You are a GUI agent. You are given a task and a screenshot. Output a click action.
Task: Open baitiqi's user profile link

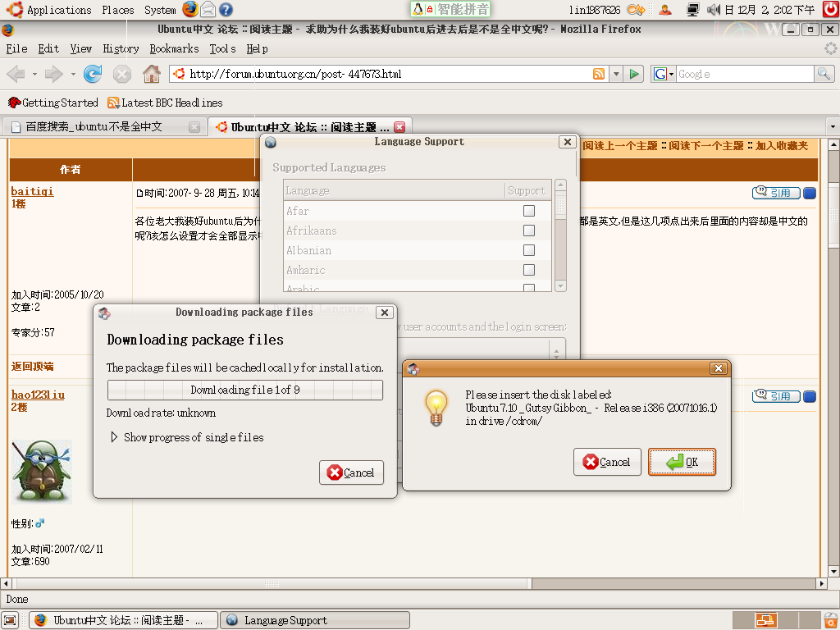tap(32, 191)
